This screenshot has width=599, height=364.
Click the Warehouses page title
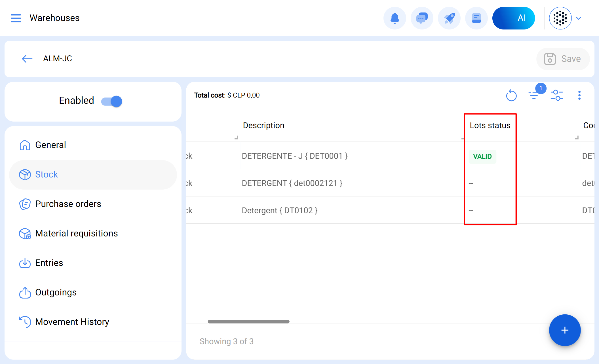pyautogui.click(x=54, y=18)
